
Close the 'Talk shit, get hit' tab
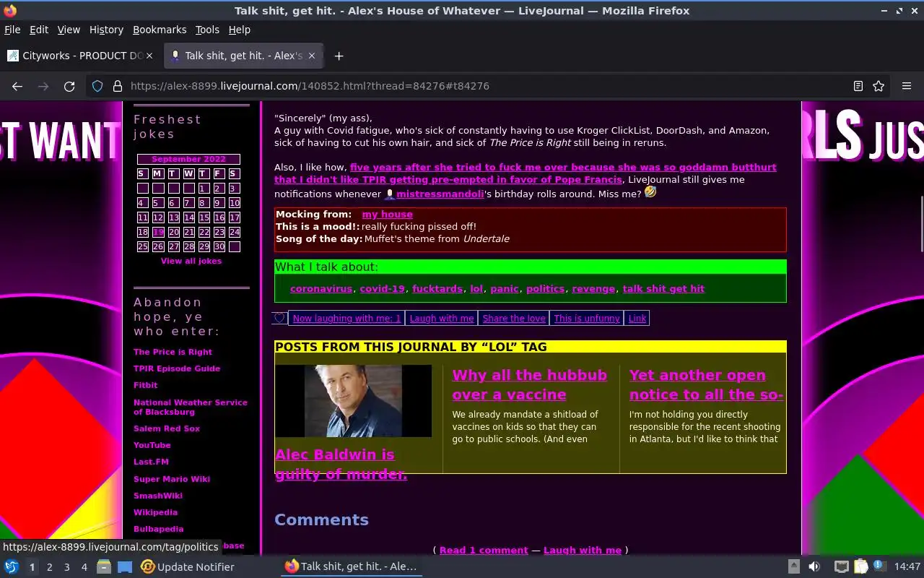[312, 56]
